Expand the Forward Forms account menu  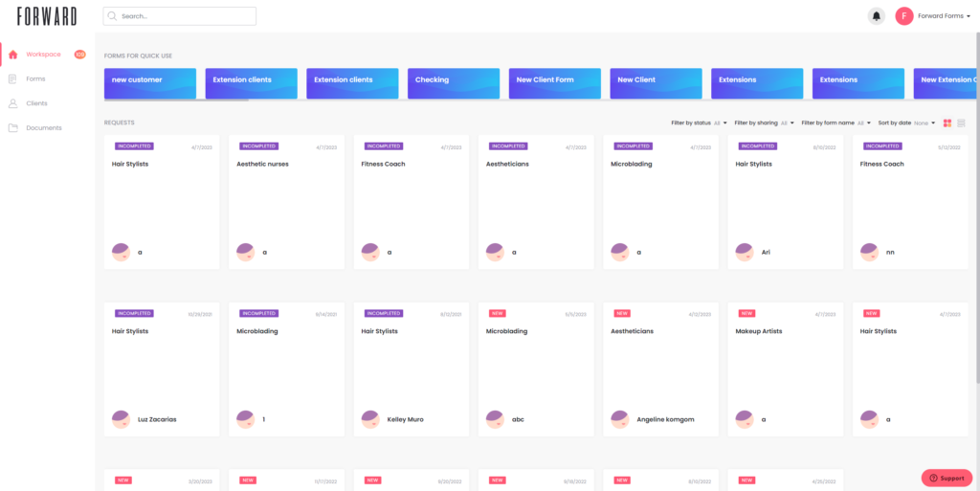pyautogui.click(x=944, y=16)
